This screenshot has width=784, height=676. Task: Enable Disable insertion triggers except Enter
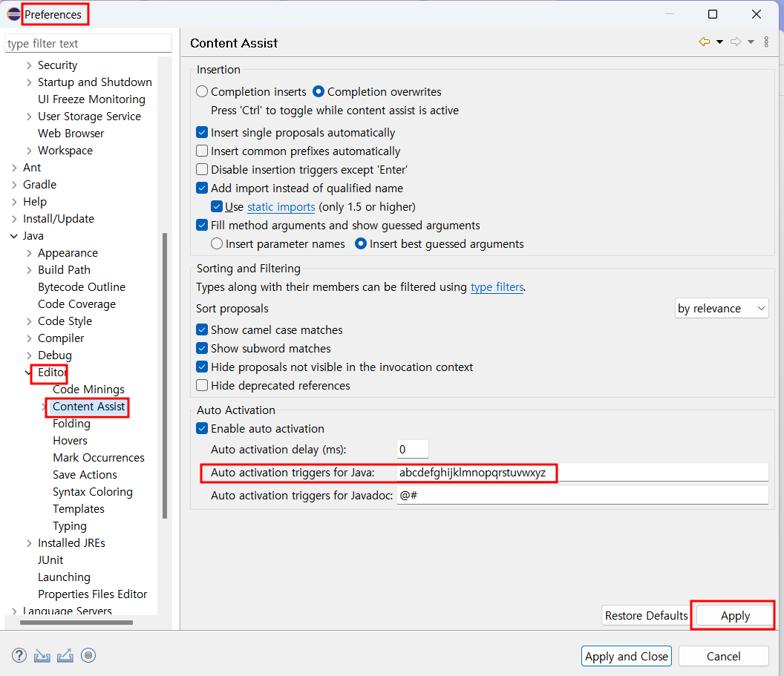tap(202, 169)
